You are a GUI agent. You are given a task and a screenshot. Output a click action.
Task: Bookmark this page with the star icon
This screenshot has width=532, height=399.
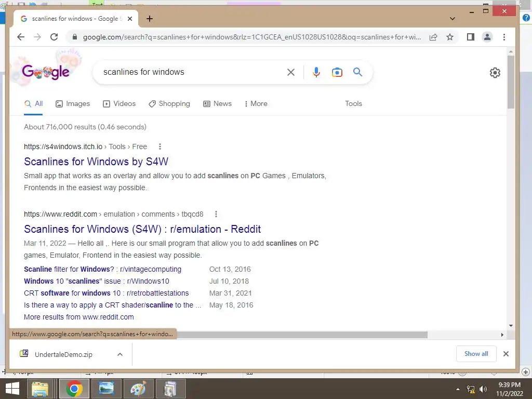click(x=450, y=37)
